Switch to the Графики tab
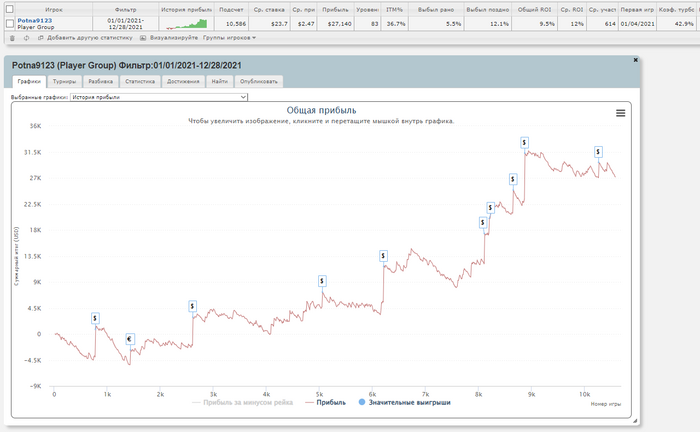Screen dimensions: 700x432 click(x=29, y=81)
